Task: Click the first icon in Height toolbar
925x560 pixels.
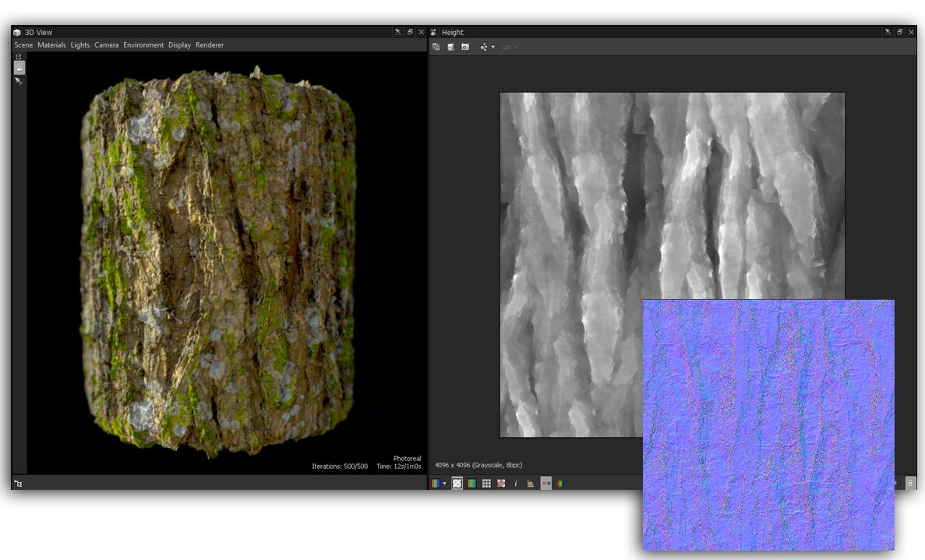Action: [436, 48]
